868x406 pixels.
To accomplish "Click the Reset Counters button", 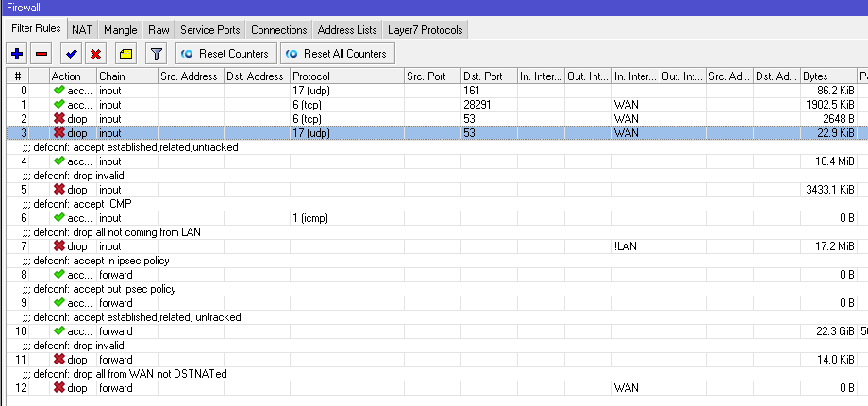I will (226, 53).
